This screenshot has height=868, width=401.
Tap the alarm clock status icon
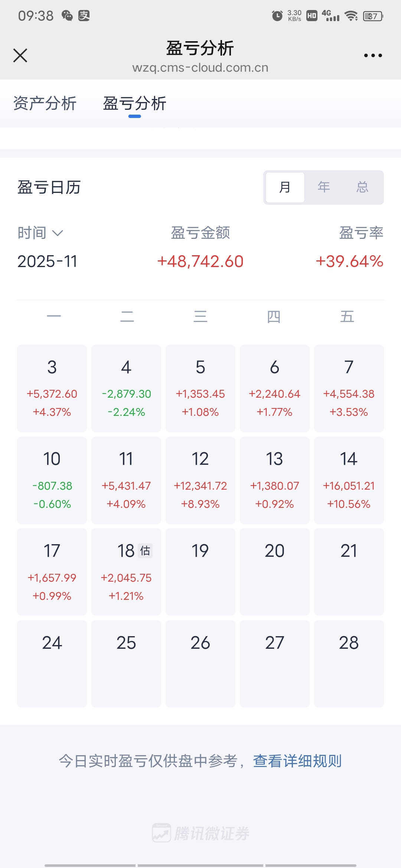tap(277, 16)
